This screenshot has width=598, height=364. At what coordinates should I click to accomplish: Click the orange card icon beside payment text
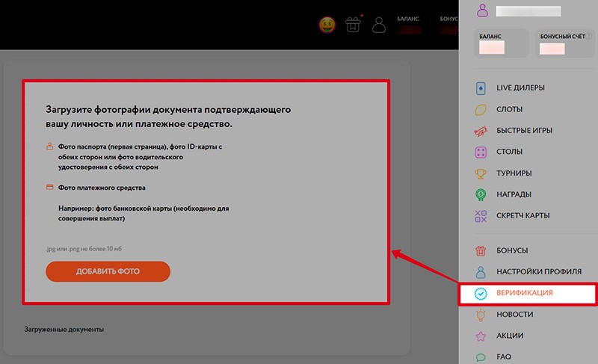(x=49, y=187)
